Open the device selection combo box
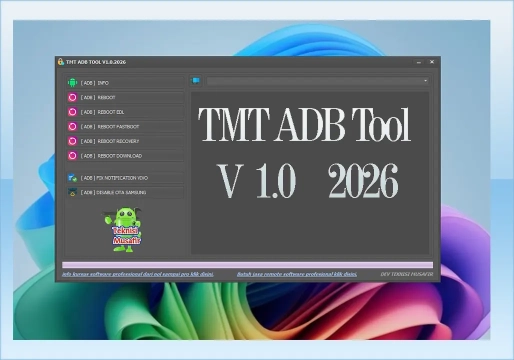 point(317,81)
